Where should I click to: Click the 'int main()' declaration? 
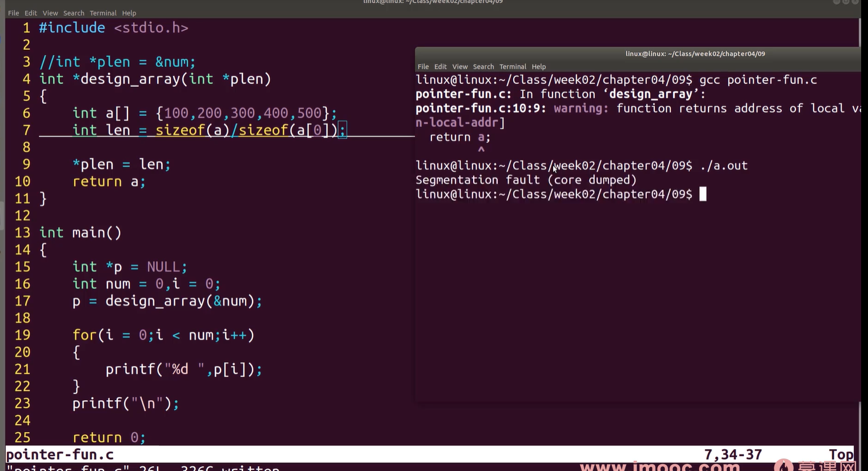[81, 232]
